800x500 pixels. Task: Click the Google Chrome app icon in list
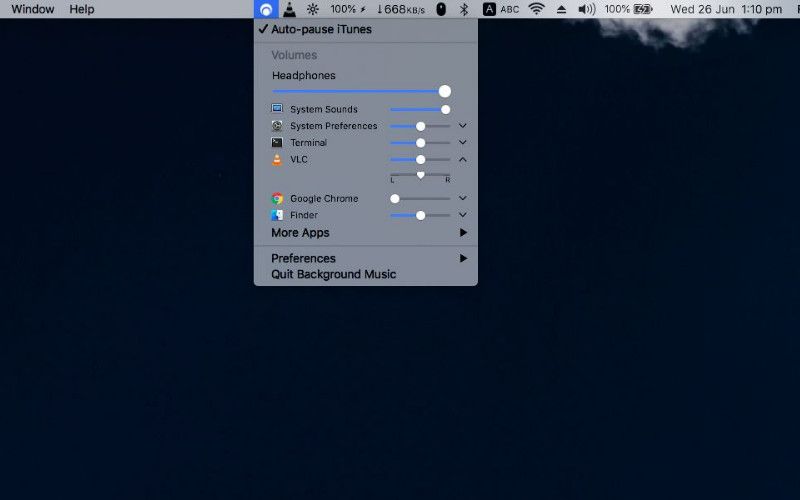point(277,199)
